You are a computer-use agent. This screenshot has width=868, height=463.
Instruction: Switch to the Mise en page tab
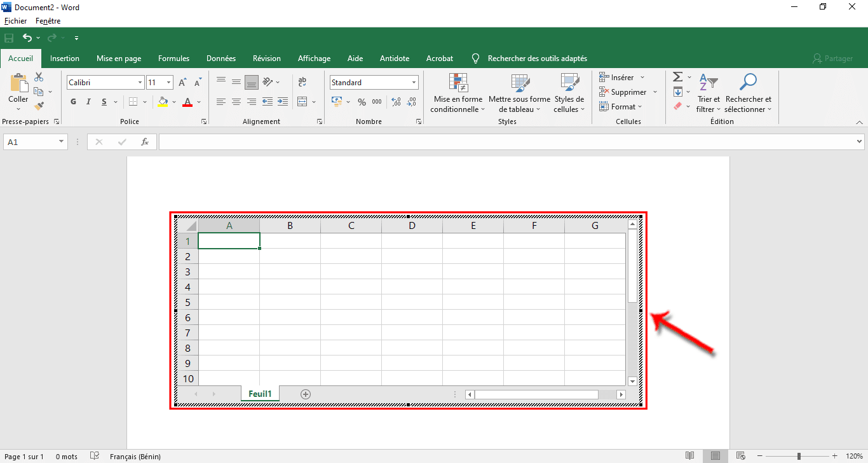point(119,59)
